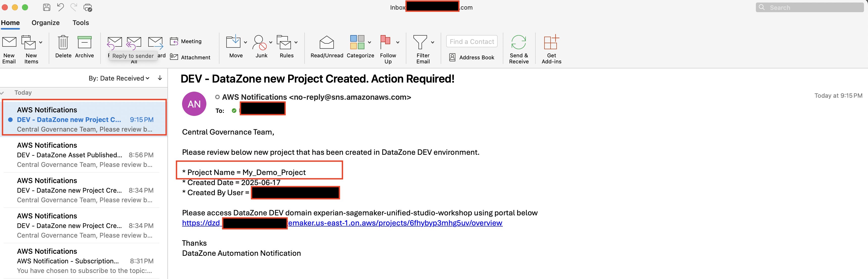Delete the selected message with trash icon
The height and width of the screenshot is (279, 868).
(x=63, y=42)
